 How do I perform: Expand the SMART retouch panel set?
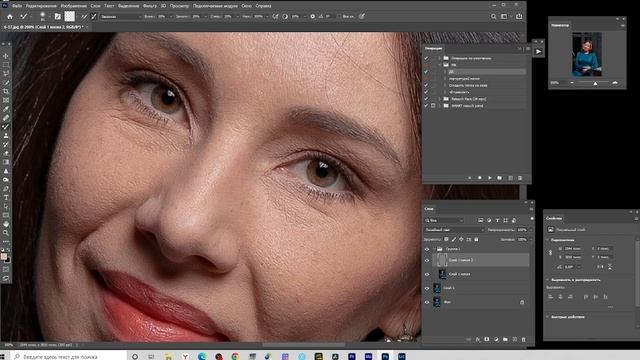[440, 106]
